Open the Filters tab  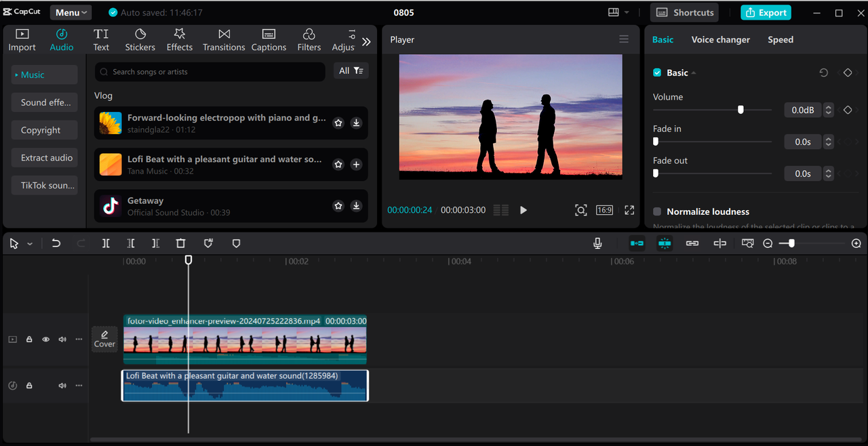point(309,40)
